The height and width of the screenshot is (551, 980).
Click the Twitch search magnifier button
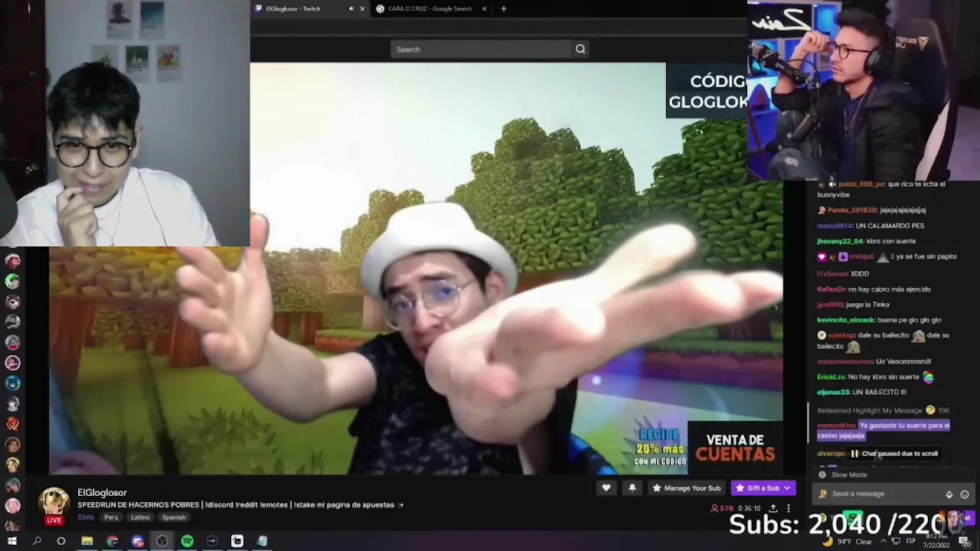coord(580,49)
